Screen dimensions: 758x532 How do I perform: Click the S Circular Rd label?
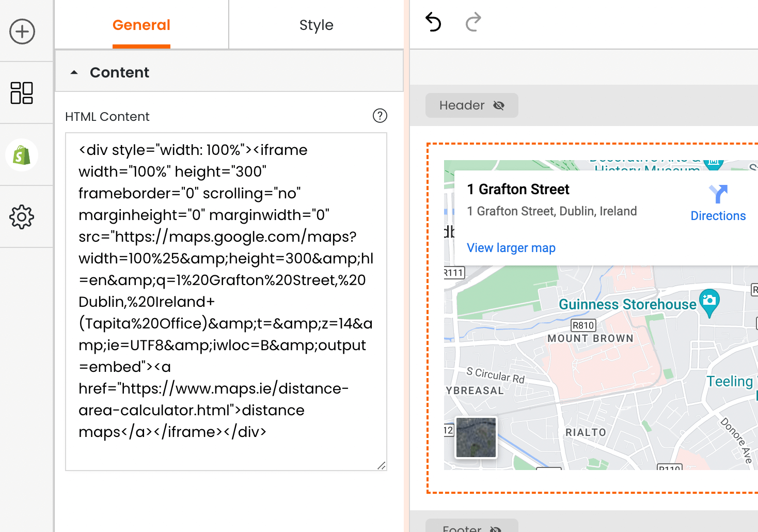pyautogui.click(x=495, y=375)
